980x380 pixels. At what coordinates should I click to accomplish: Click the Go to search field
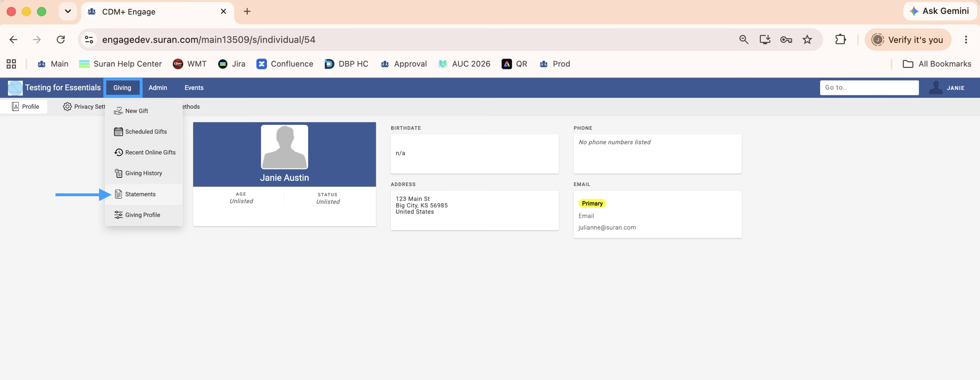pos(869,88)
